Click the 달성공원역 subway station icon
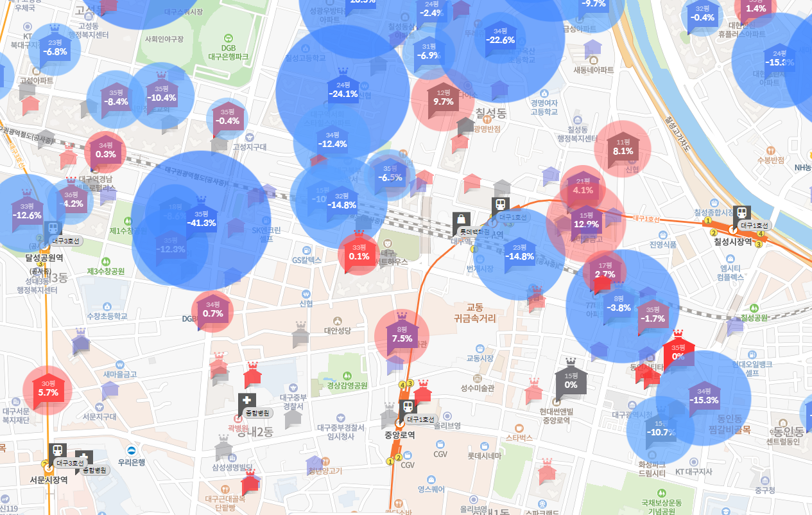Screen dimensions: 812x515 53,231
